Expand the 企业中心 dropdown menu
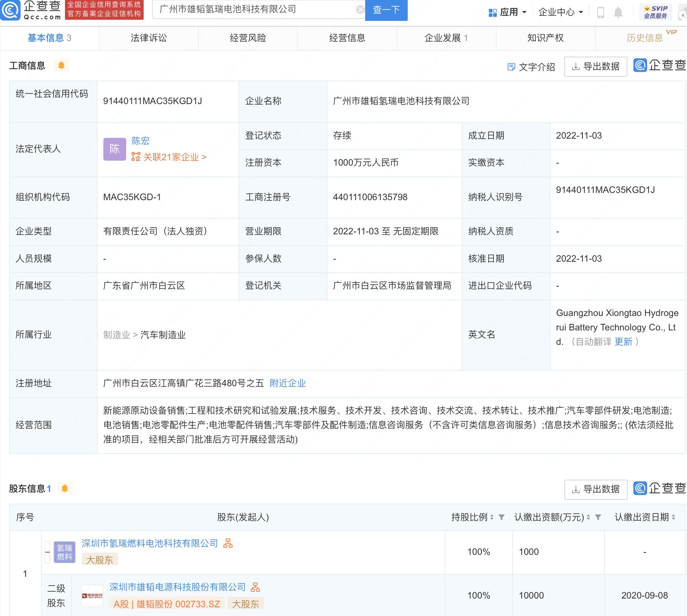687x616 pixels. click(x=560, y=13)
